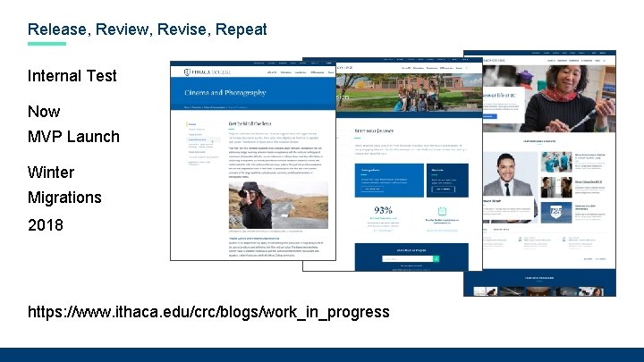Image resolution: width=644 pixels, height=362 pixels.
Task: Click the teal calendar icon below the cards
Action: click(442, 211)
